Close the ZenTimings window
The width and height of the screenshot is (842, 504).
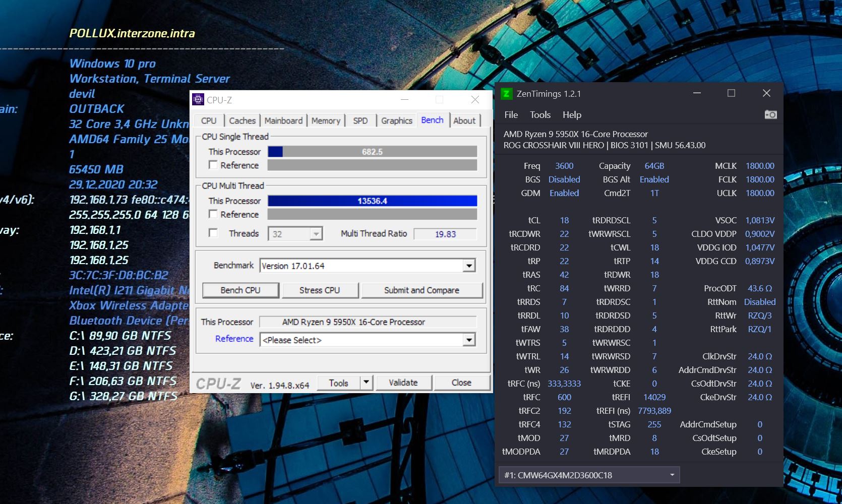tap(766, 93)
